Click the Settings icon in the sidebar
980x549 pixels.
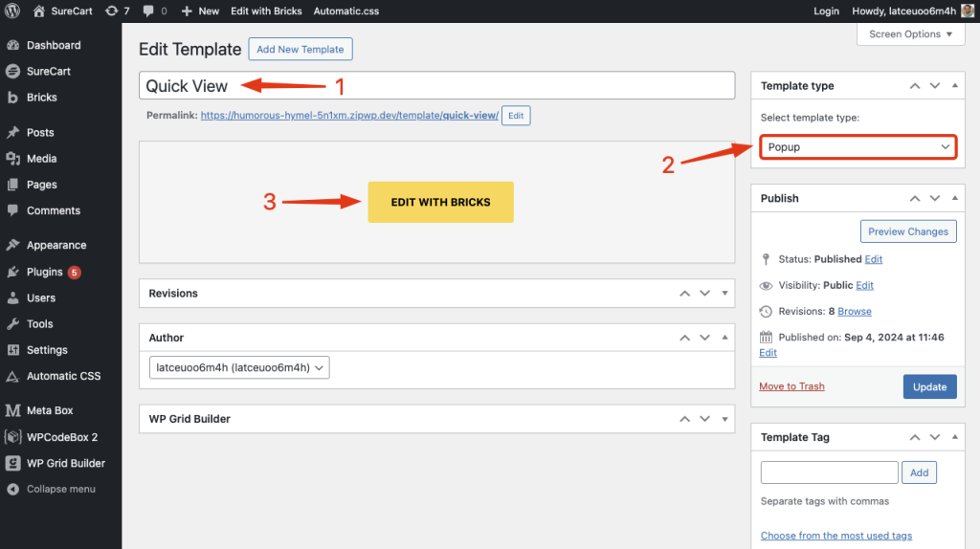pos(13,350)
